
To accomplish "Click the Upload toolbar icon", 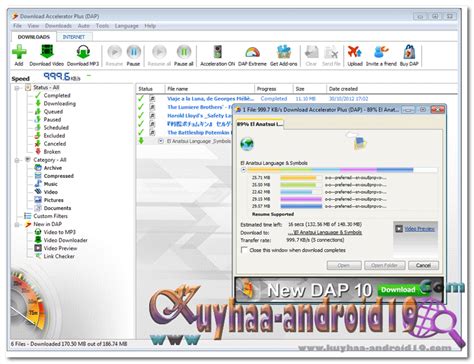I will click(355, 52).
